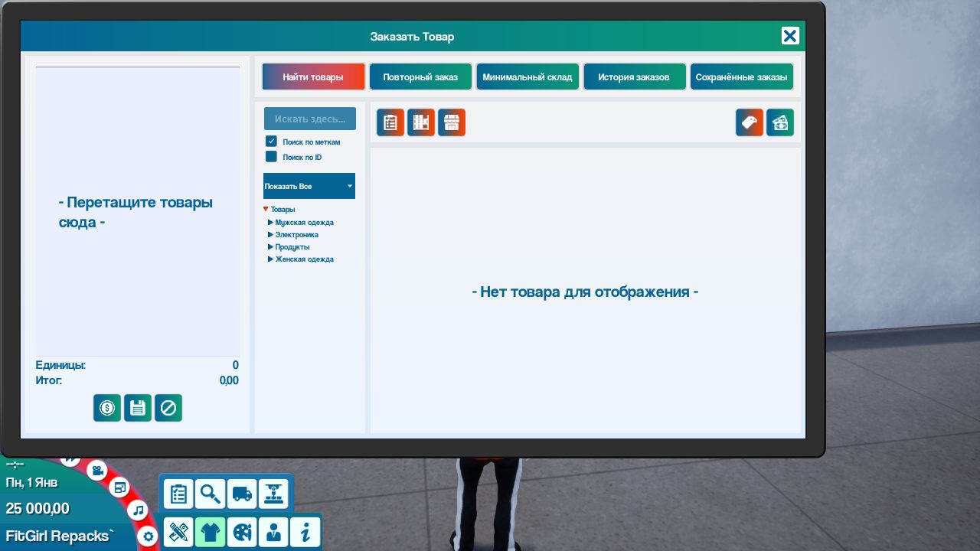The width and height of the screenshot is (980, 551).
Task: Switch to 'История заказов' tab
Action: (634, 77)
